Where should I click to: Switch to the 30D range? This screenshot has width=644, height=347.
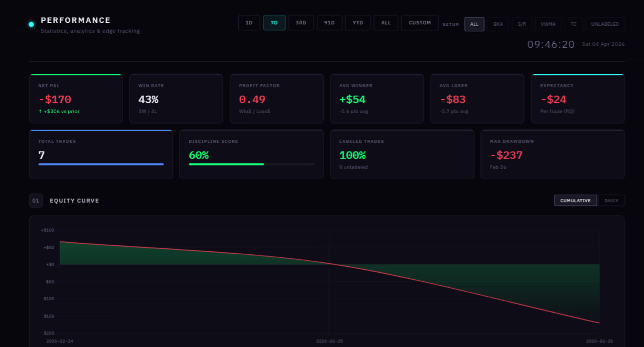point(301,23)
